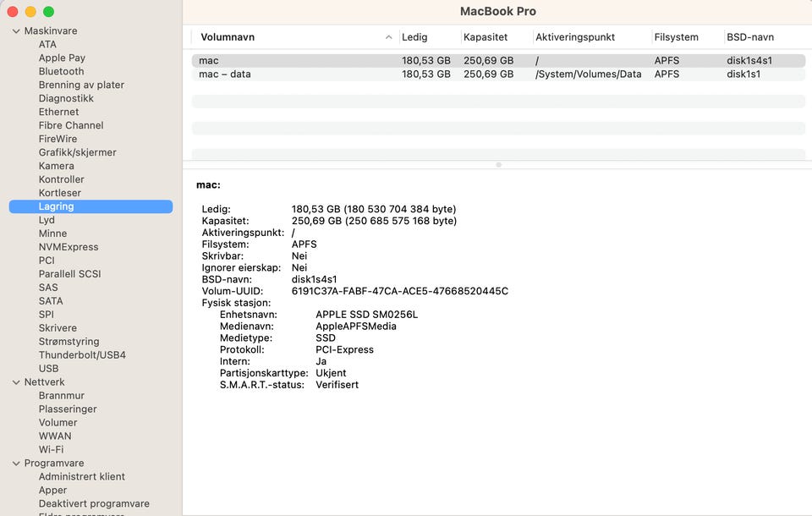Show WWAN information

pos(55,436)
